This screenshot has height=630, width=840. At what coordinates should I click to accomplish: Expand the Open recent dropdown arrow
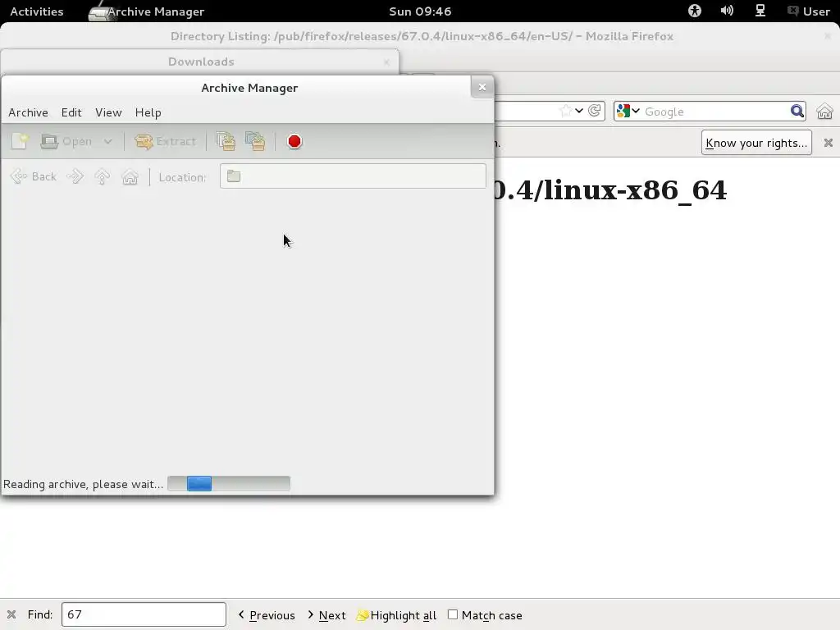tap(107, 141)
